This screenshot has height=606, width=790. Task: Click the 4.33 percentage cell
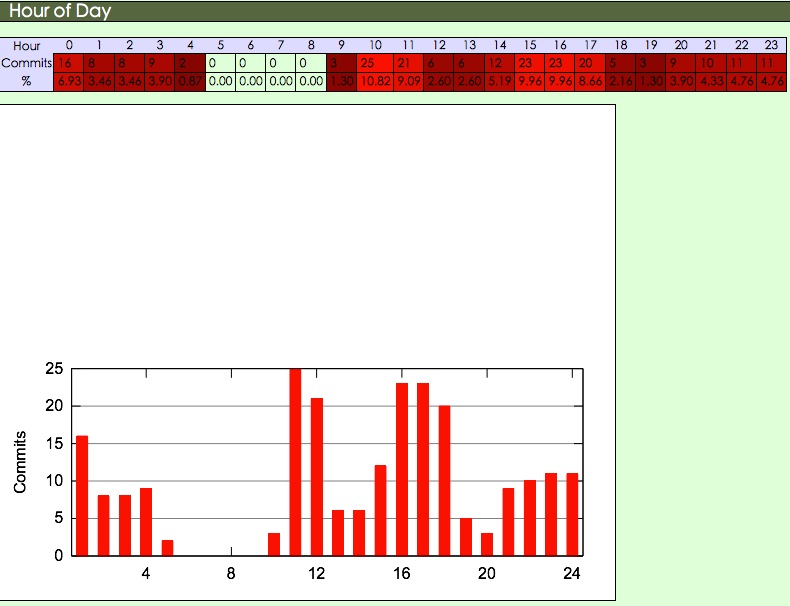coord(711,81)
